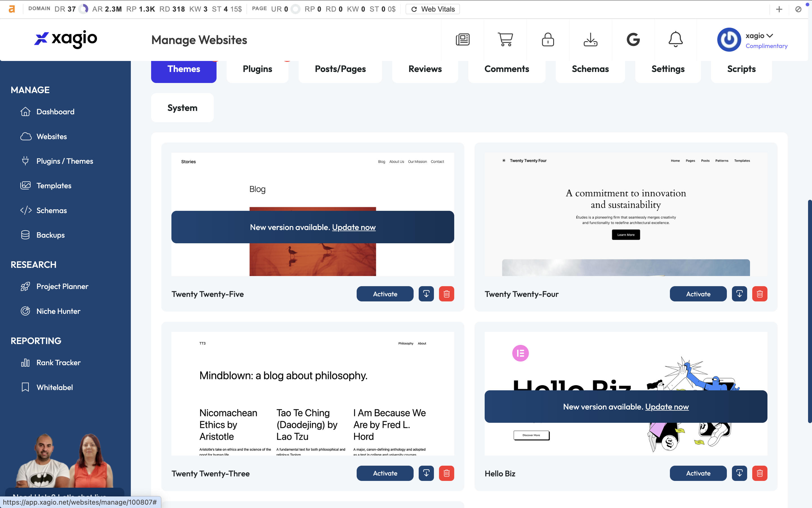
Task: Open the news feed icon in header
Action: click(x=462, y=40)
